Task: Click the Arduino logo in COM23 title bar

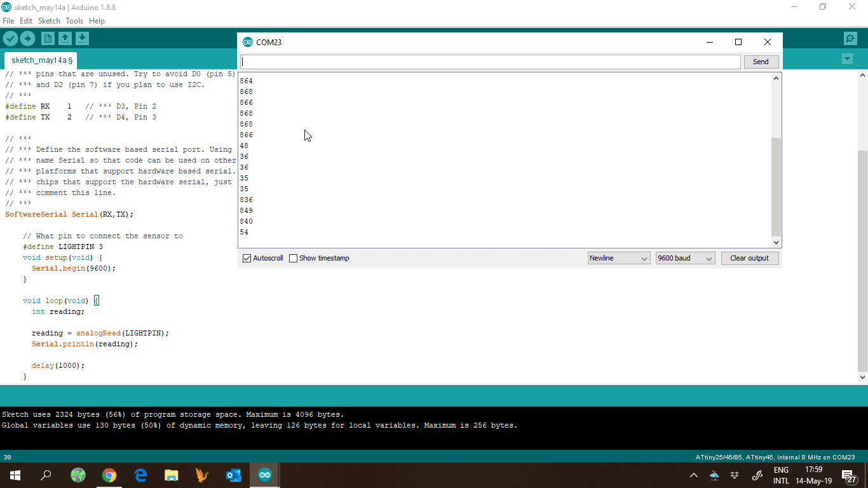Action: coord(248,42)
